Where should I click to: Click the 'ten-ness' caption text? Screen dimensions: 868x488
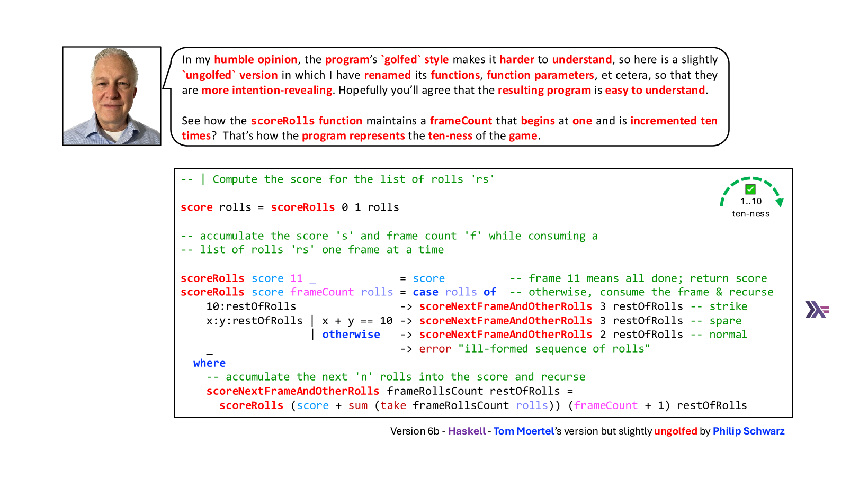(x=751, y=214)
